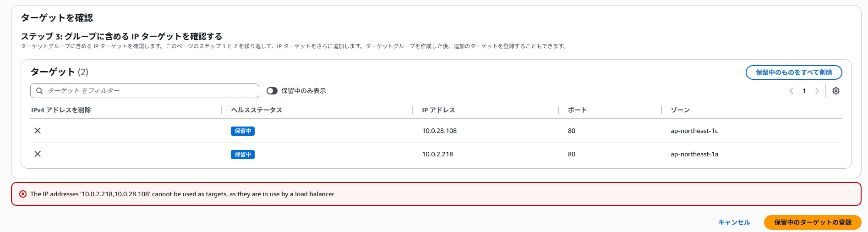The width and height of the screenshot is (868, 232).
Task: Open table preferences via the gear icon
Action: pos(836,91)
